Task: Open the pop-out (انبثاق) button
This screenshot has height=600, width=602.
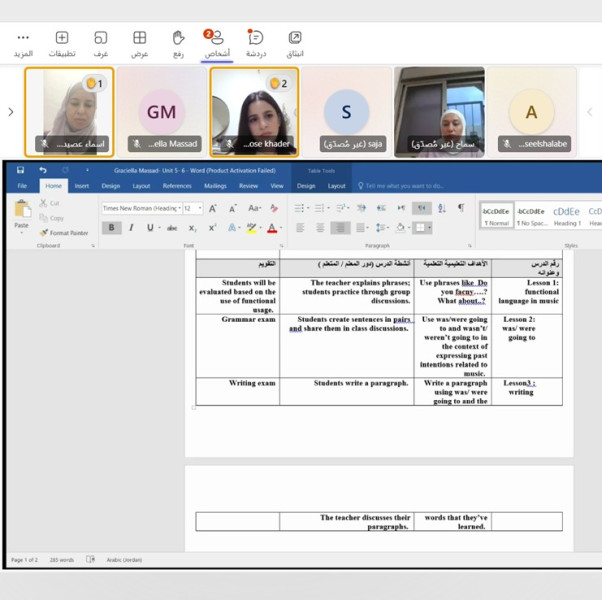Action: pos(295,38)
